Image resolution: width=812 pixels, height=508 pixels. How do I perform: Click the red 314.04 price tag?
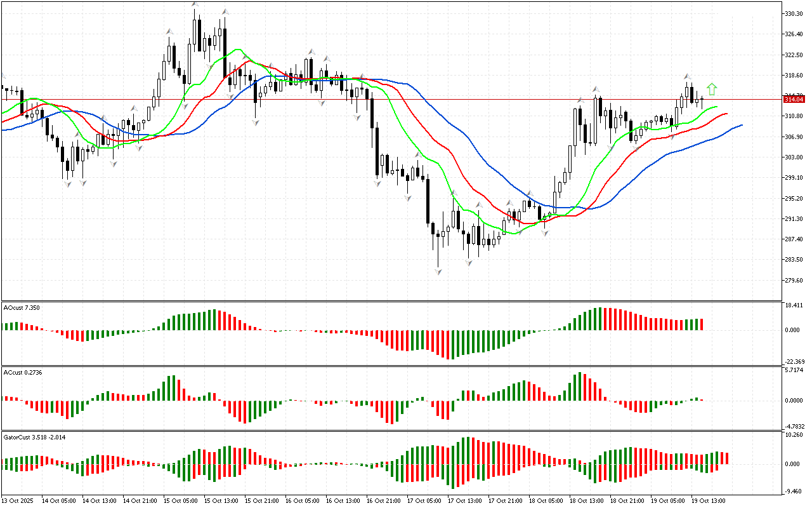(x=794, y=100)
